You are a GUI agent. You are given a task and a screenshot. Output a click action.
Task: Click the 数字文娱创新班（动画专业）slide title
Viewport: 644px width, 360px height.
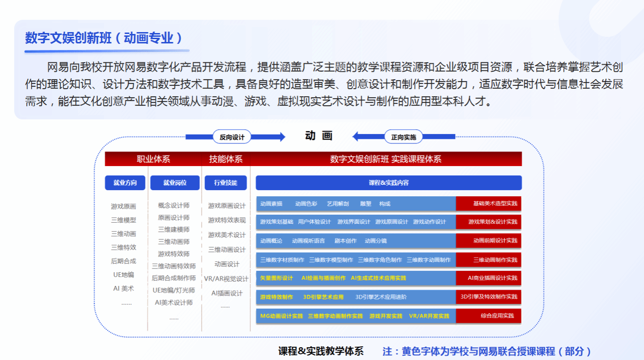point(104,38)
